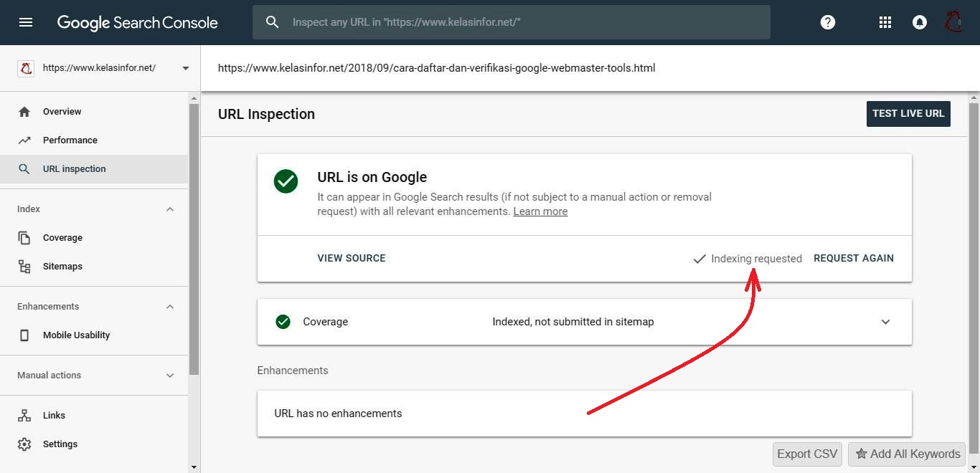Expand the Manual actions section
The height and width of the screenshot is (473, 980).
pos(170,376)
